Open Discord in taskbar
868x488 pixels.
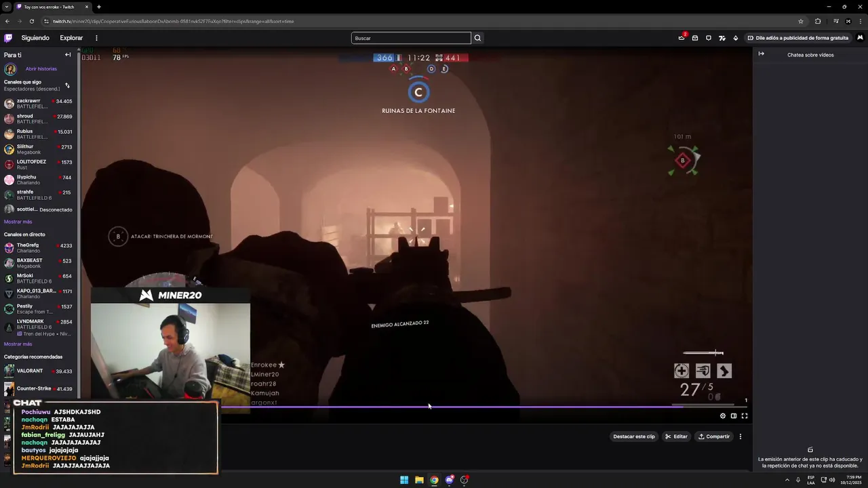coord(449,480)
